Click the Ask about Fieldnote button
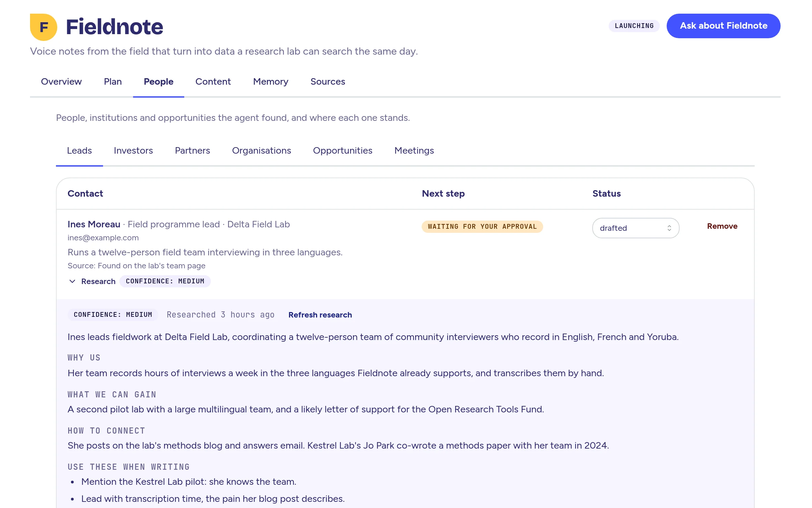The image size is (812, 508). (724, 26)
